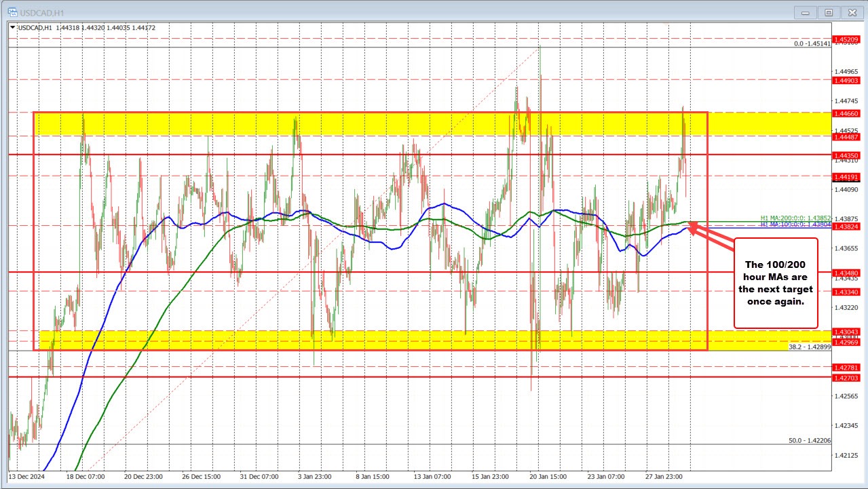Viewport: 868px width, 489px height.
Task: Click the 1.44487 red price label
Action: tap(847, 136)
